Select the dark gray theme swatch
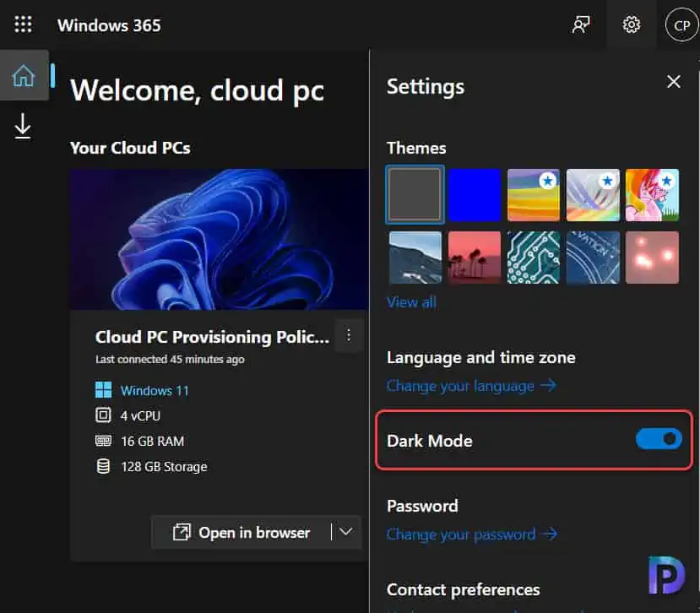700x613 pixels. (415, 195)
